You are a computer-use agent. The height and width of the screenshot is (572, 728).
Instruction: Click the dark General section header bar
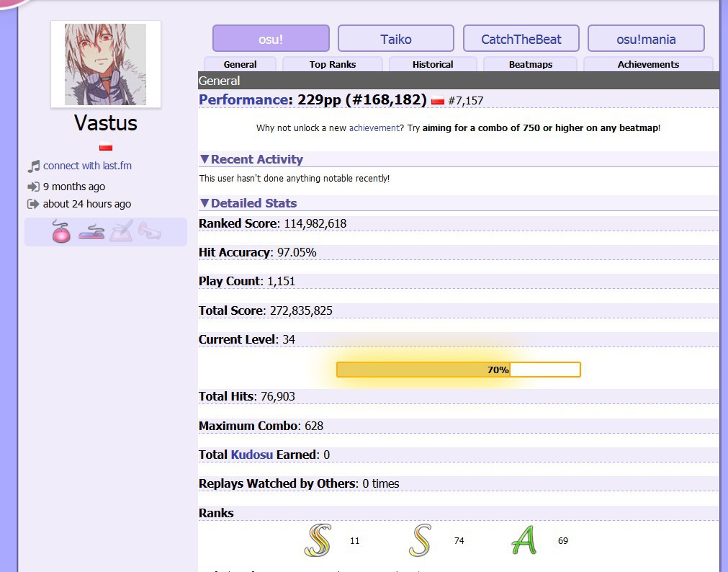coord(458,81)
